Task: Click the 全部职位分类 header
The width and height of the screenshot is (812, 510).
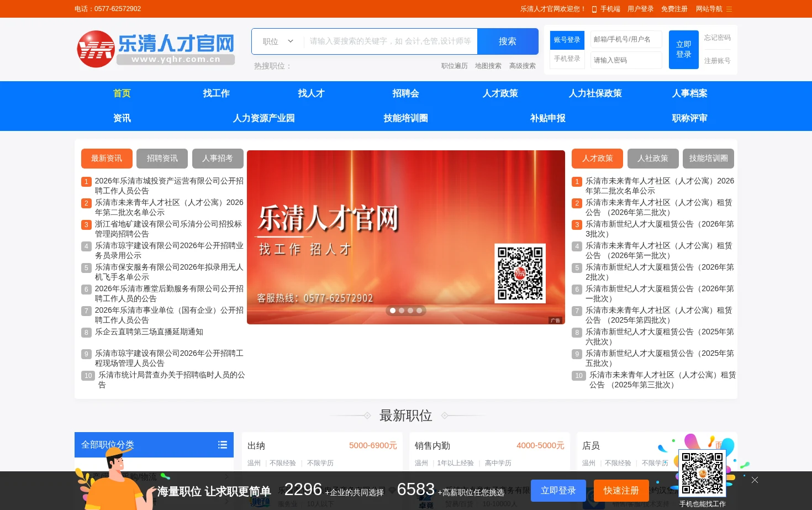Action: pos(154,445)
